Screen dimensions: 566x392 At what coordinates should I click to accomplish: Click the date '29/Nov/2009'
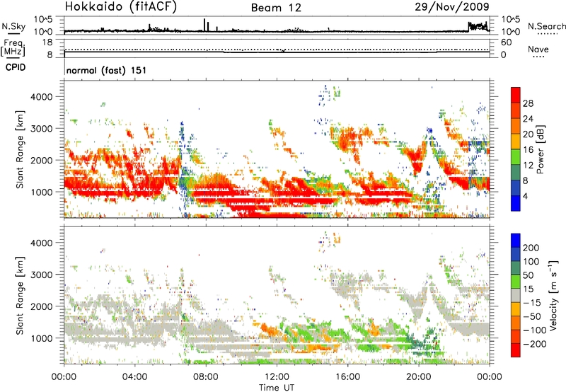tap(452, 6)
